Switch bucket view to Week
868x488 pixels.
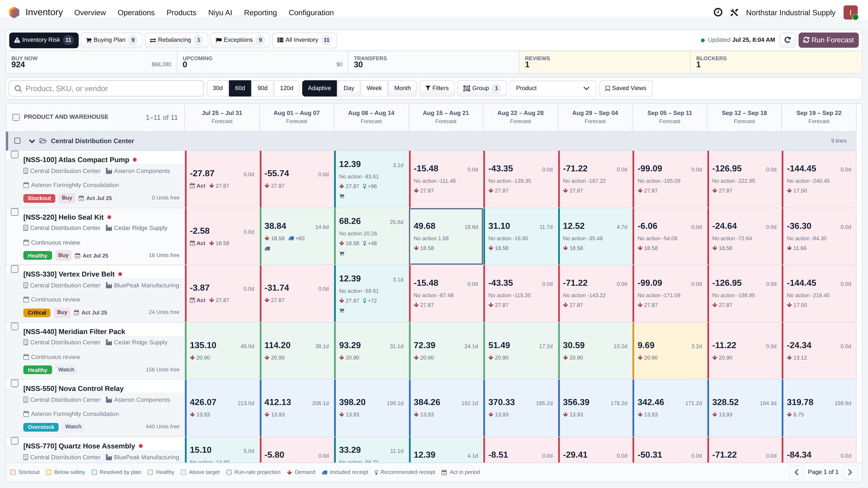click(x=374, y=88)
